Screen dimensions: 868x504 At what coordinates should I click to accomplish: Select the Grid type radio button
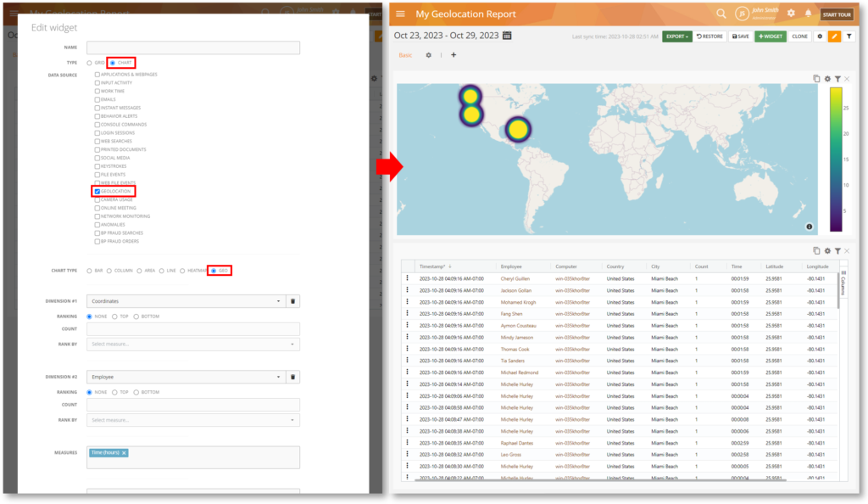pyautogui.click(x=90, y=63)
